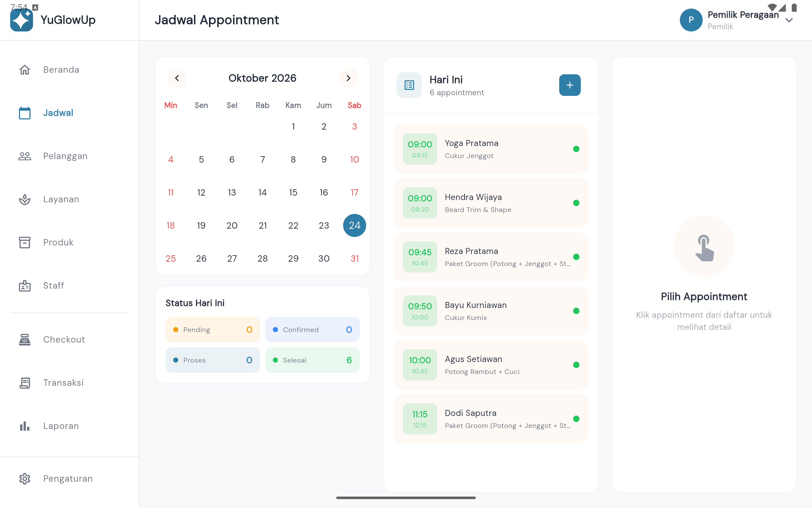Select Agus Setiawan appointment
Image resolution: width=812 pixels, height=508 pixels.
[x=491, y=365]
